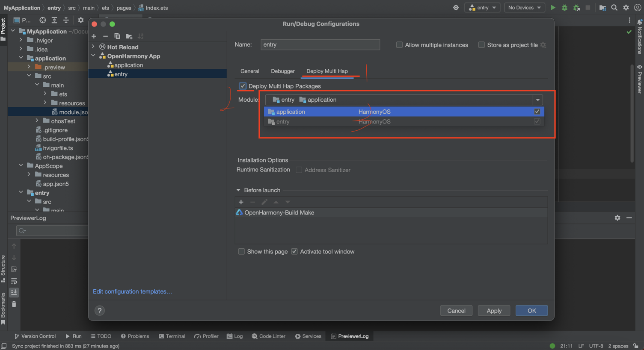This screenshot has height=350, width=644.
Task: Open Edit configuration templates link
Action: [132, 291]
